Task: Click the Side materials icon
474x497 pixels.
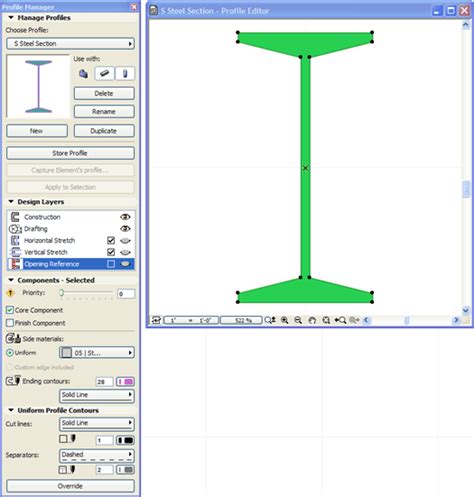Action: (x=13, y=339)
